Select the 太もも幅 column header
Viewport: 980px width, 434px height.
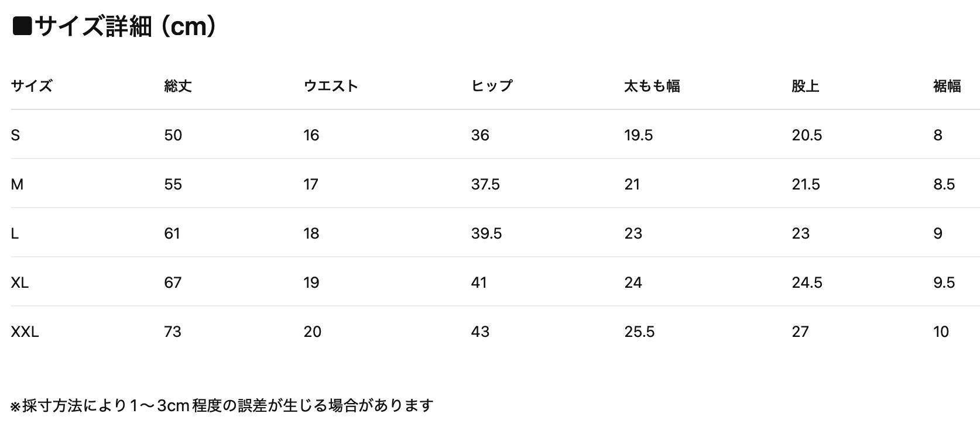pyautogui.click(x=652, y=86)
